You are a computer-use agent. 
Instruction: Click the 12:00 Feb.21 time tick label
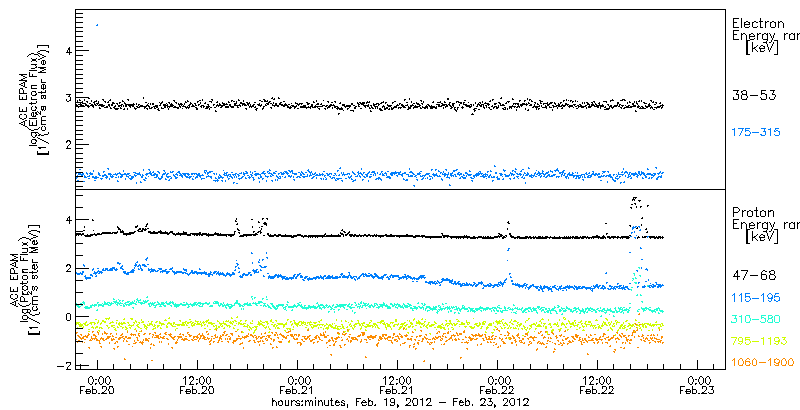tap(397, 385)
